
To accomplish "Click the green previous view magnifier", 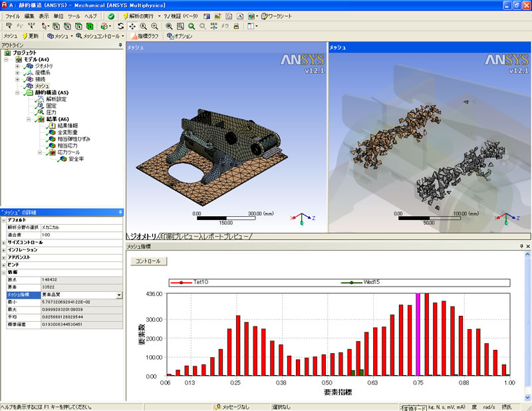I will pos(192,26).
